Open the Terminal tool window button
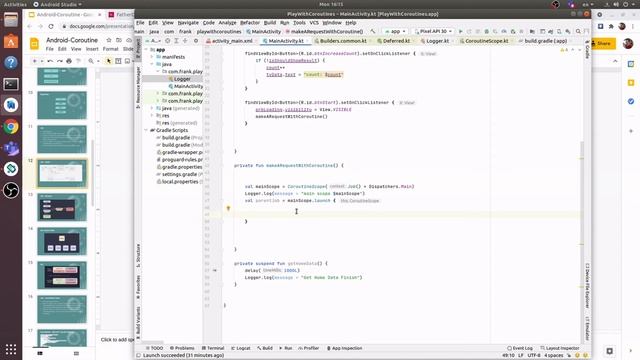This screenshot has height=360, width=640. pos(213,348)
